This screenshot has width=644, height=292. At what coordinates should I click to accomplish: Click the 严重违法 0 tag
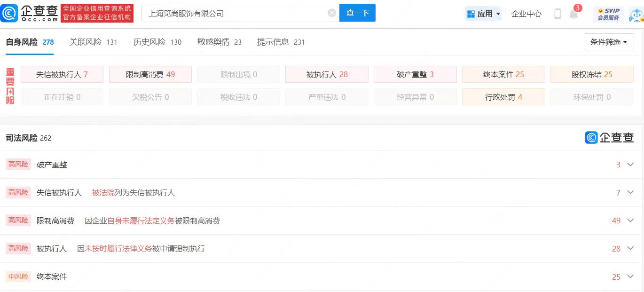tap(327, 97)
